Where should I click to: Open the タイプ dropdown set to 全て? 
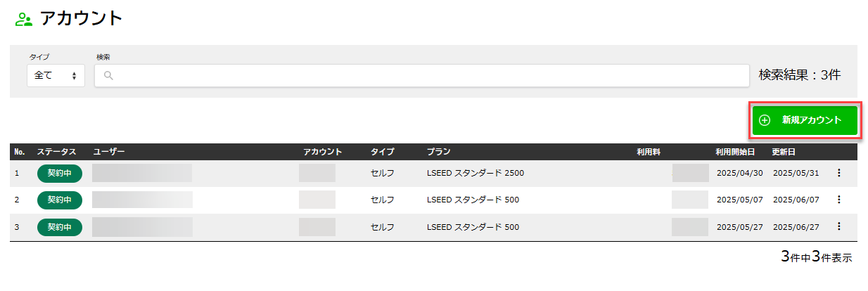coord(56,76)
